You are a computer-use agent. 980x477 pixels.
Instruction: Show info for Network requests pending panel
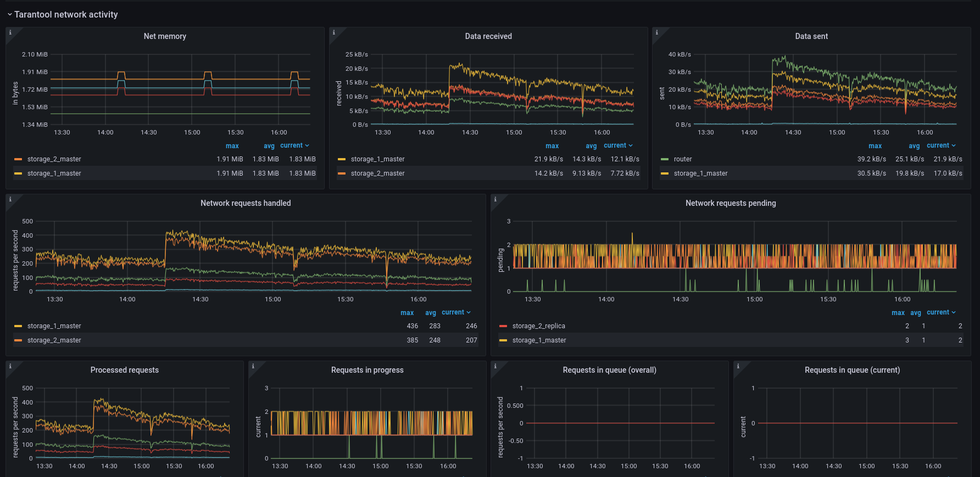click(495, 199)
